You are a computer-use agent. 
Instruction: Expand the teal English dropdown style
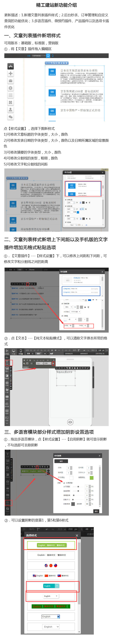57,586
